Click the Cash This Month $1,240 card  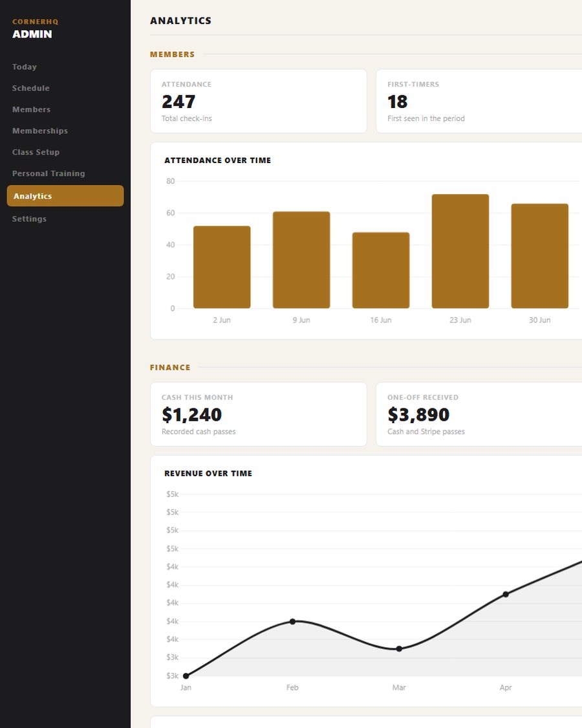point(259,414)
